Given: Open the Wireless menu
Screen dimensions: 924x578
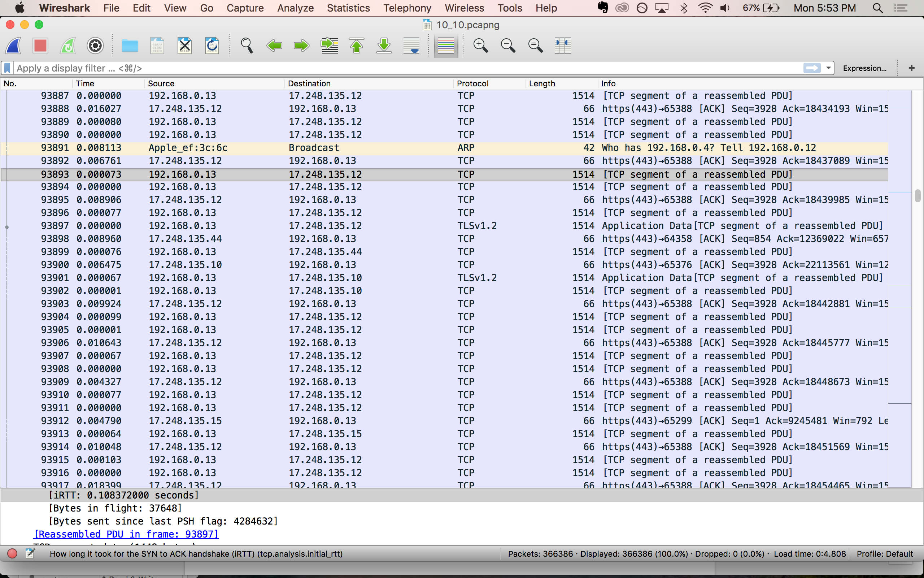Looking at the screenshot, I should (x=464, y=8).
